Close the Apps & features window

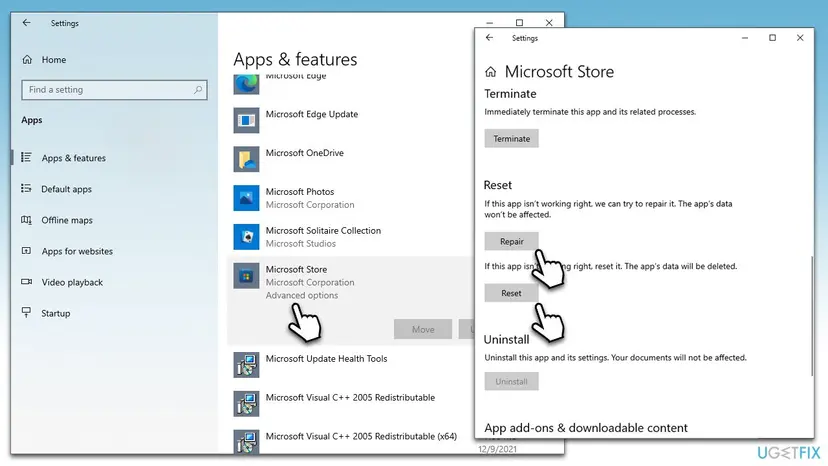point(549,23)
